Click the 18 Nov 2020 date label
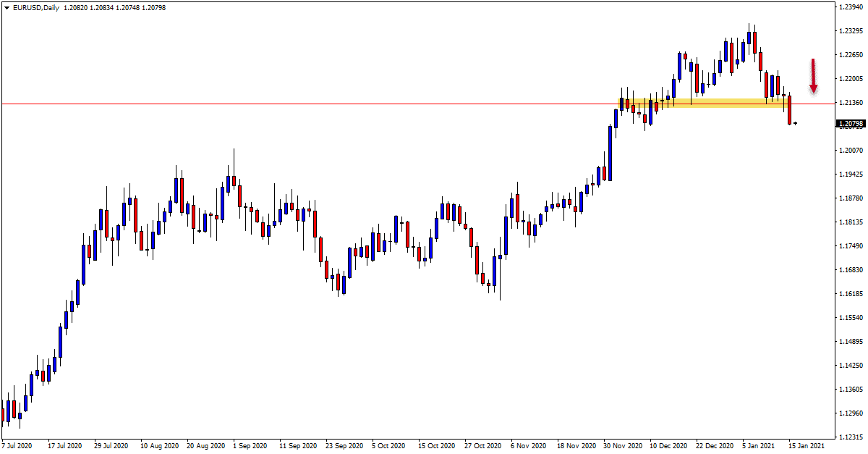 click(x=575, y=446)
